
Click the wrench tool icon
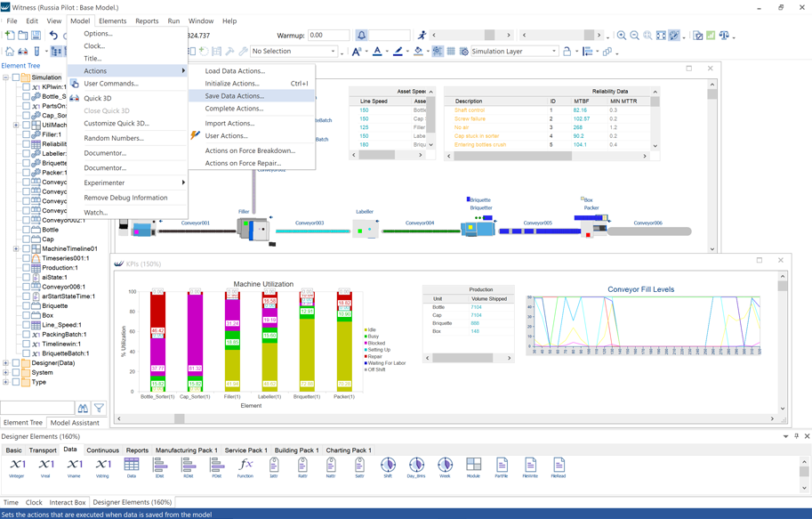243,52
